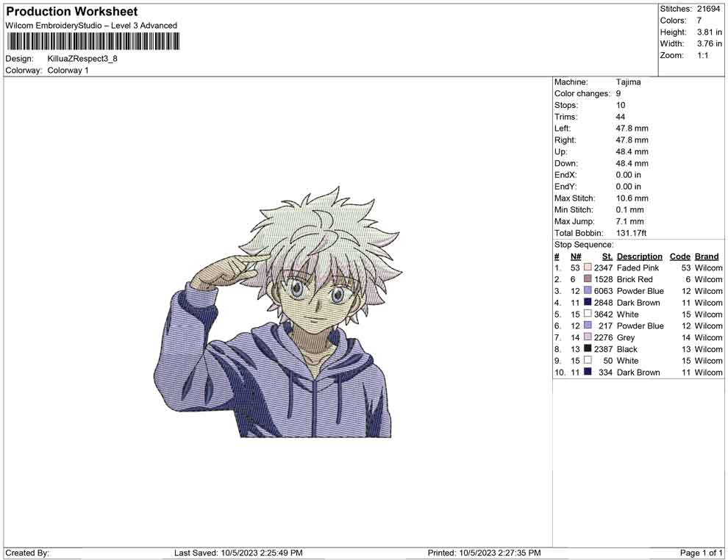
Task: Click the Grey 2276 swatch
Action: click(x=588, y=337)
